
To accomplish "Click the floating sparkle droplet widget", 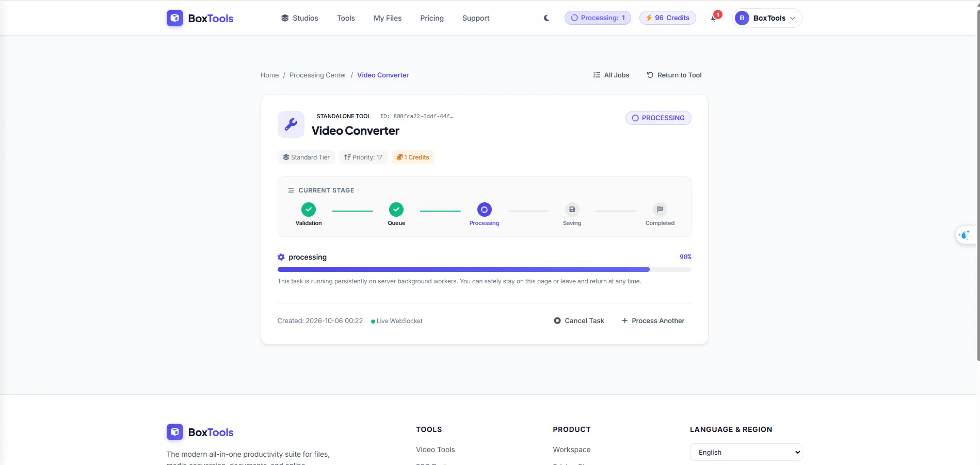I will click(x=964, y=235).
